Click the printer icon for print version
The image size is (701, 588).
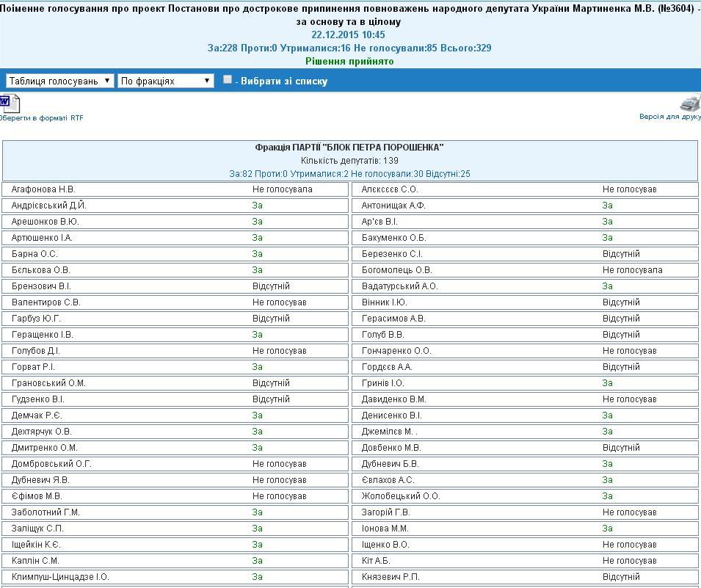(690, 103)
